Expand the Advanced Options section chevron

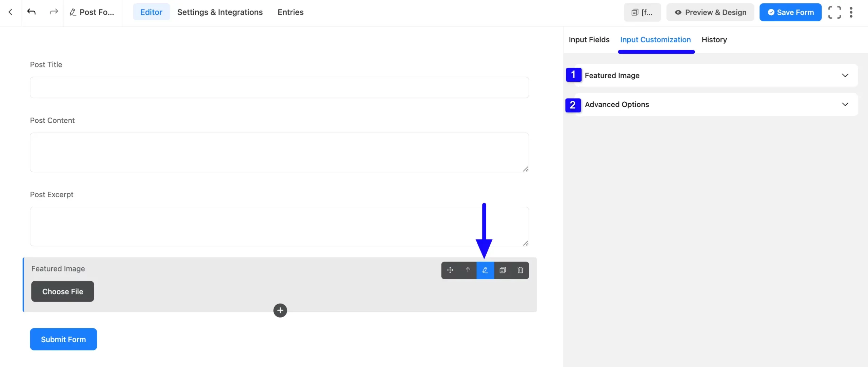(x=845, y=104)
